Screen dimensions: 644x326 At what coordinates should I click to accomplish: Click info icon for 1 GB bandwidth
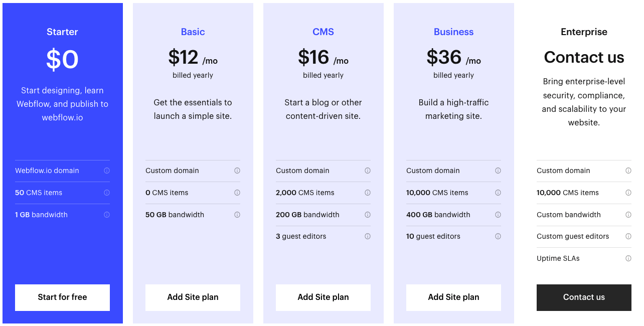pos(107,215)
